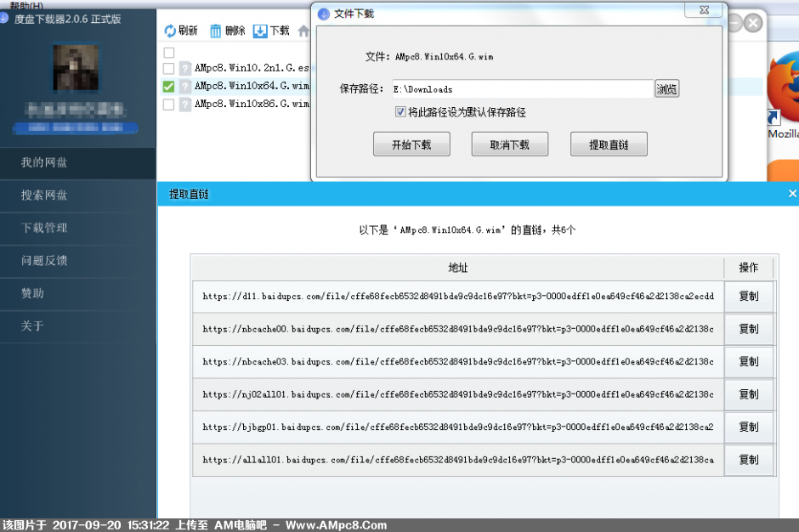Click the 地址 column header

tap(458, 267)
